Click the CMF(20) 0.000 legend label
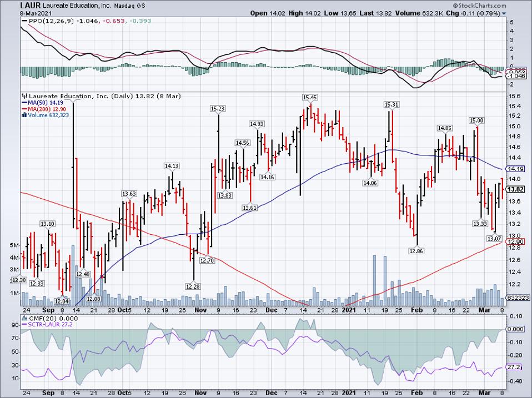The width and height of the screenshot is (532, 398). [x=49, y=318]
